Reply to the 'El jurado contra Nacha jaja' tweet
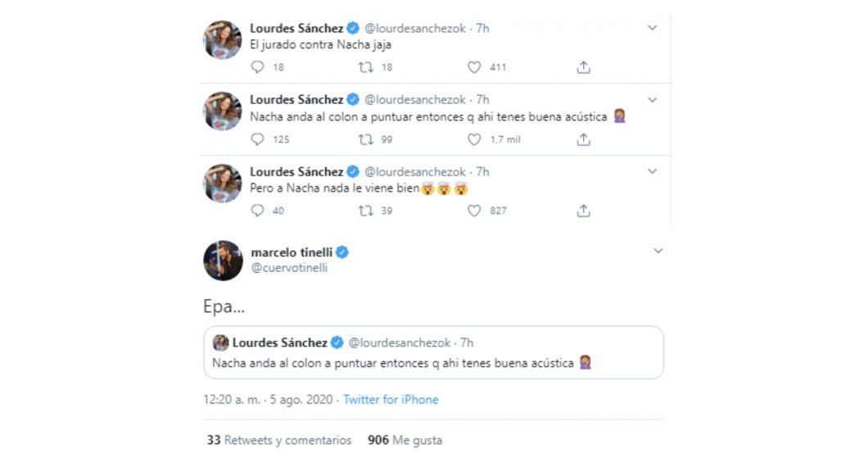This screenshot has height=472, width=868. [x=257, y=68]
